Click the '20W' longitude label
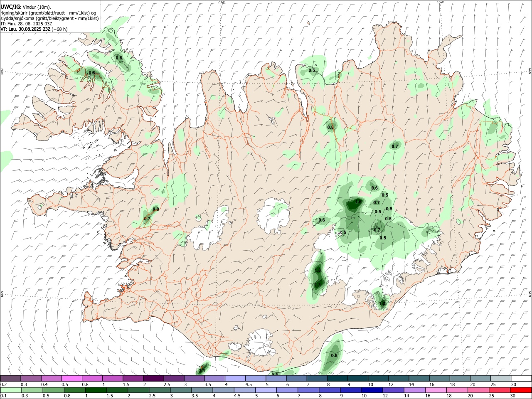 (x=221, y=2)
